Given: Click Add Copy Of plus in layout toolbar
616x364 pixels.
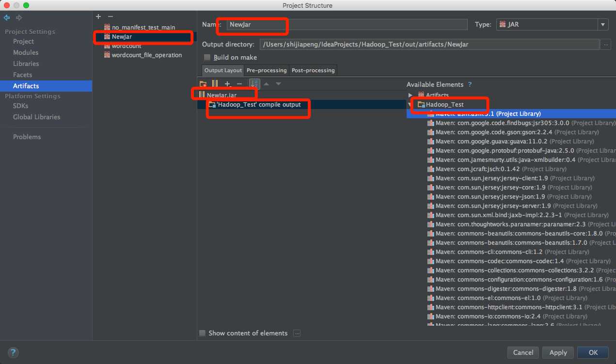Looking at the screenshot, I should 227,84.
